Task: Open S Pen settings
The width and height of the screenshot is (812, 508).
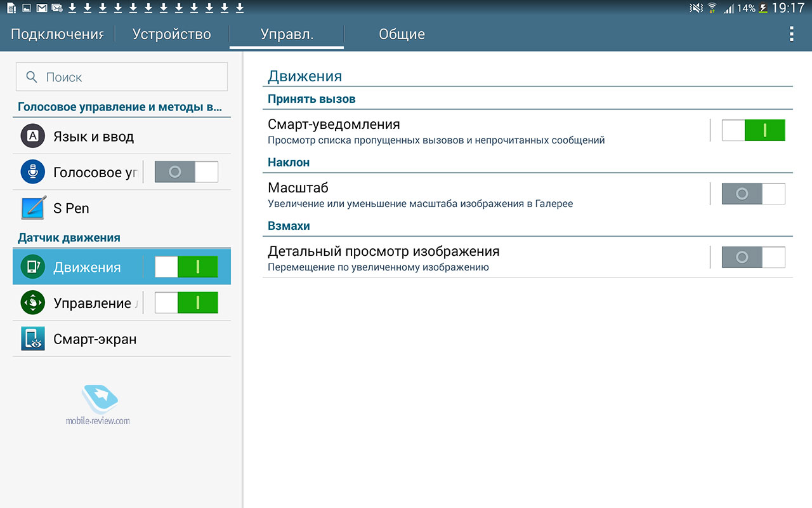Action: [x=122, y=208]
